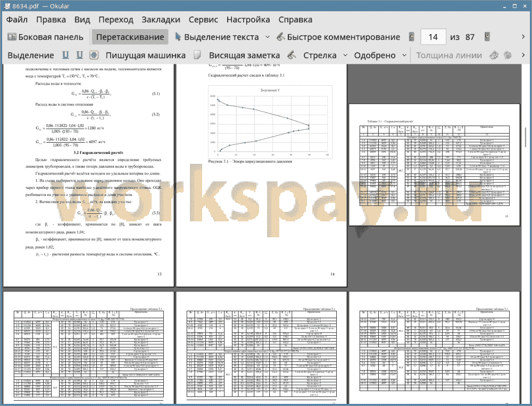532x406 pixels.
Task: Select the Выделение highlighter tool
Action: (31, 55)
